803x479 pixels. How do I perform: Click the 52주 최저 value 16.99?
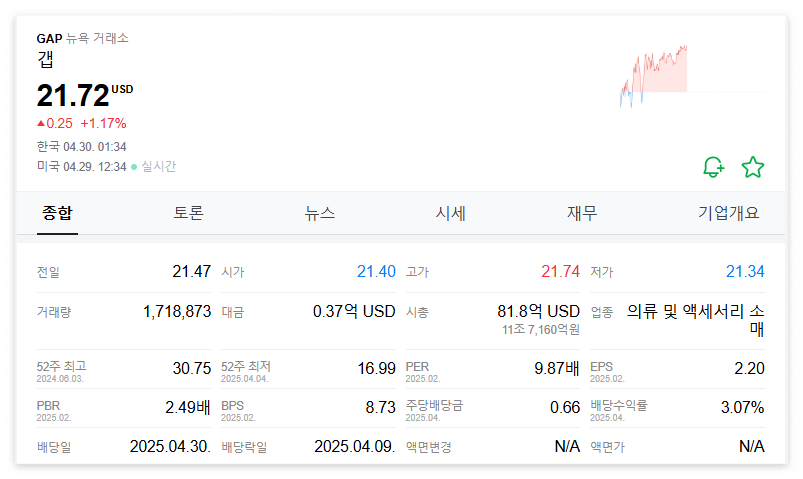click(x=376, y=368)
